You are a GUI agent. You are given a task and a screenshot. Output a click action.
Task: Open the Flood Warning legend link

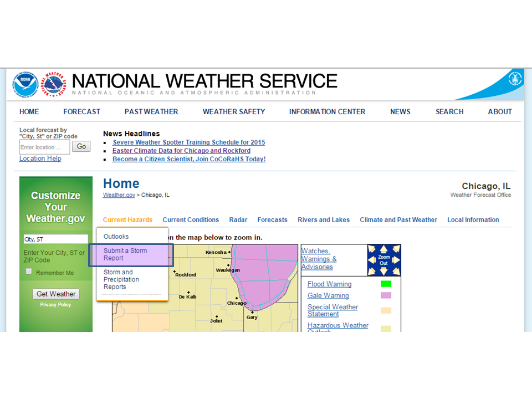click(x=329, y=284)
